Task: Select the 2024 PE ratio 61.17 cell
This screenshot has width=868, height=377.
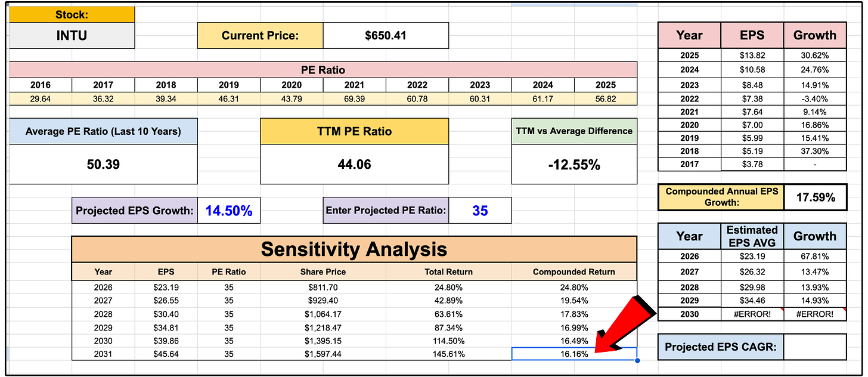Action: [543, 98]
